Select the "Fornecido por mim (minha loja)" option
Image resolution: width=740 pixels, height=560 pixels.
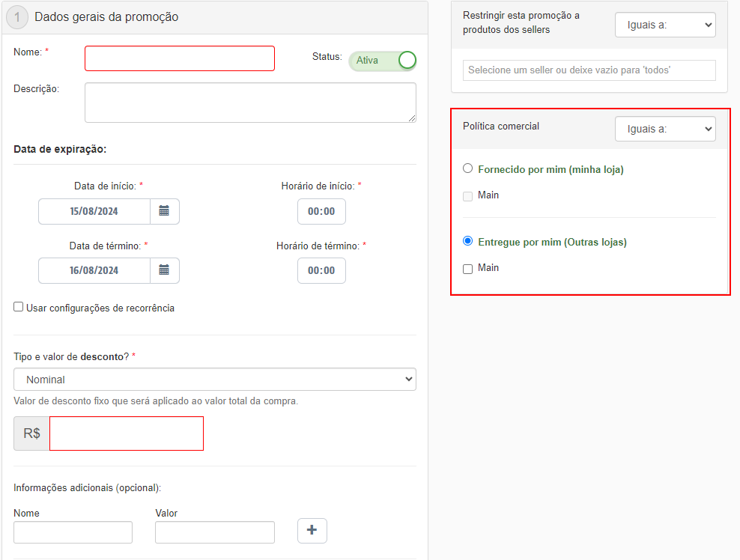467,168
